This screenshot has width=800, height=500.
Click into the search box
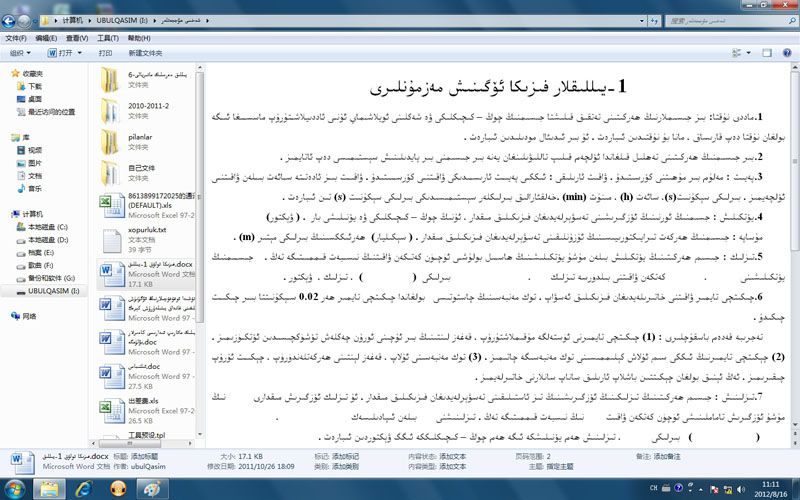click(x=727, y=21)
